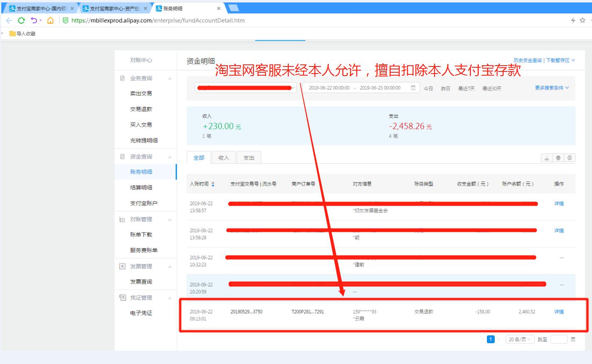Click the print icon above the table
This screenshot has width=592, height=364.
click(558, 158)
